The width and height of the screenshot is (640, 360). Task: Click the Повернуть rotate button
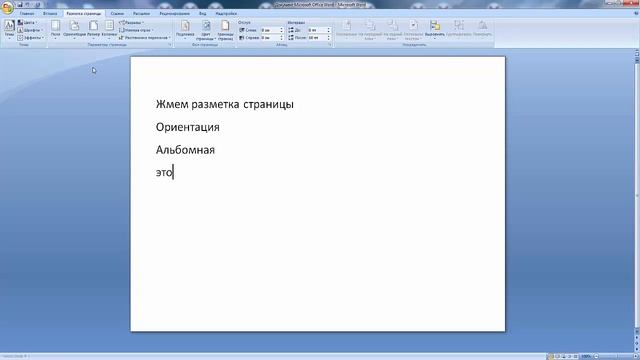coord(482,30)
